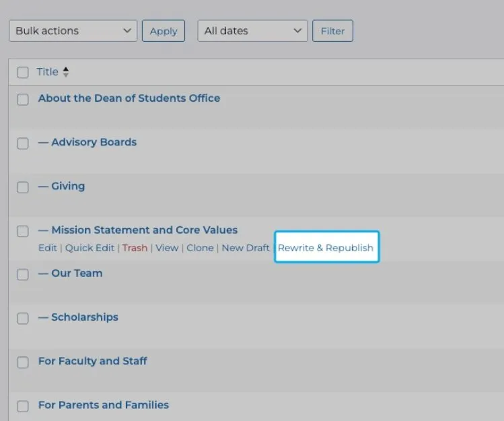
Task: Click View under Mission Statement
Action: 167,248
